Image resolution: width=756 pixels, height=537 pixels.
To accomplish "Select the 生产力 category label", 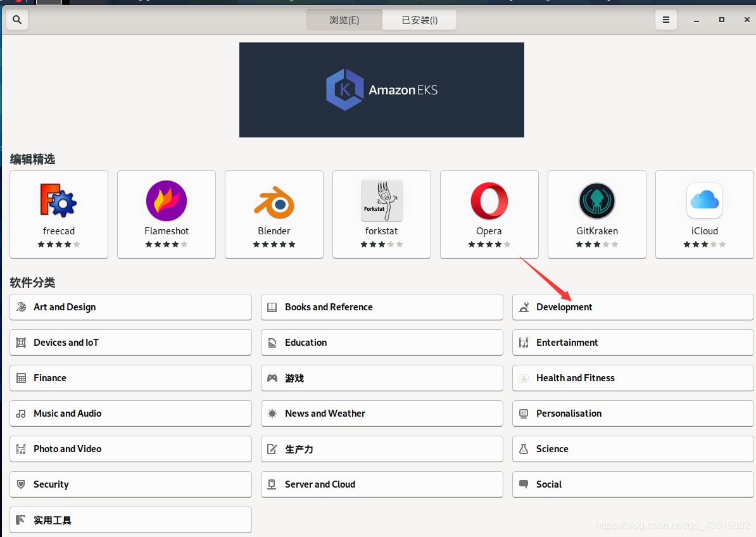I will click(299, 449).
